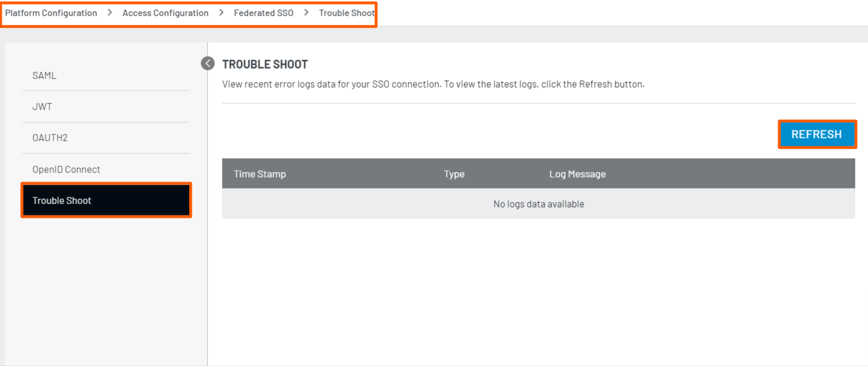The width and height of the screenshot is (868, 366).
Task: Click chevron after Federated SSO breadcrumb
Action: pos(306,13)
